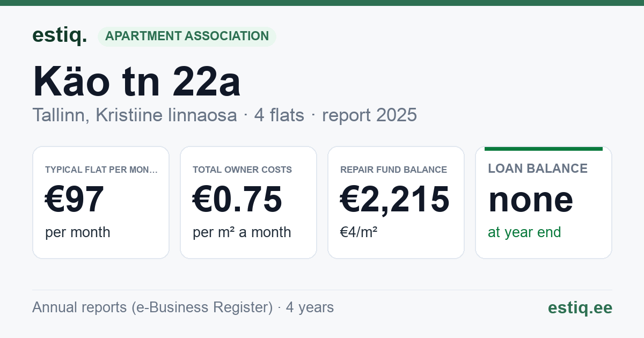Screen dimensions: 644x338
Task: Click the €97 value
Action: 74,200
